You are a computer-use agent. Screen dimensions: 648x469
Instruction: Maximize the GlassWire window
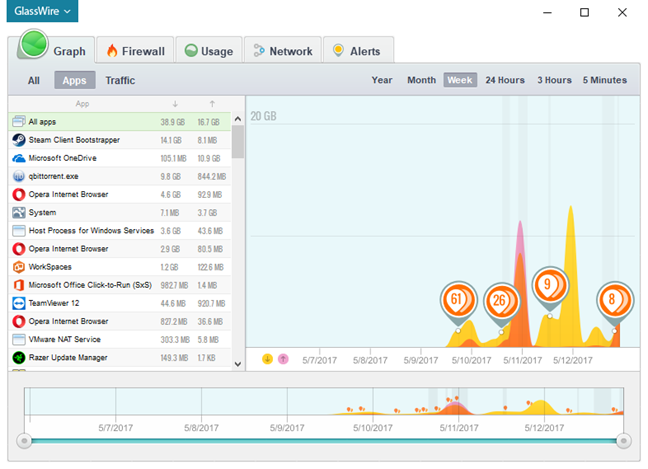(x=584, y=12)
